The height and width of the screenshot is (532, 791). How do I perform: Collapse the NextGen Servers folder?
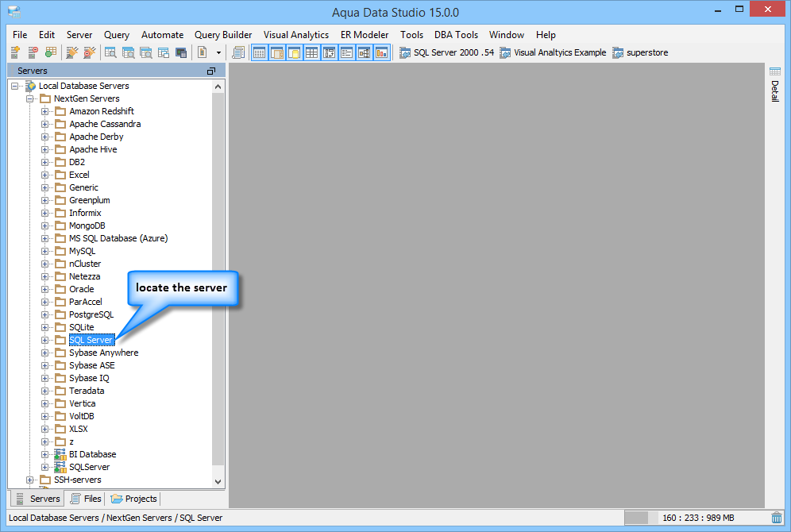tap(29, 98)
